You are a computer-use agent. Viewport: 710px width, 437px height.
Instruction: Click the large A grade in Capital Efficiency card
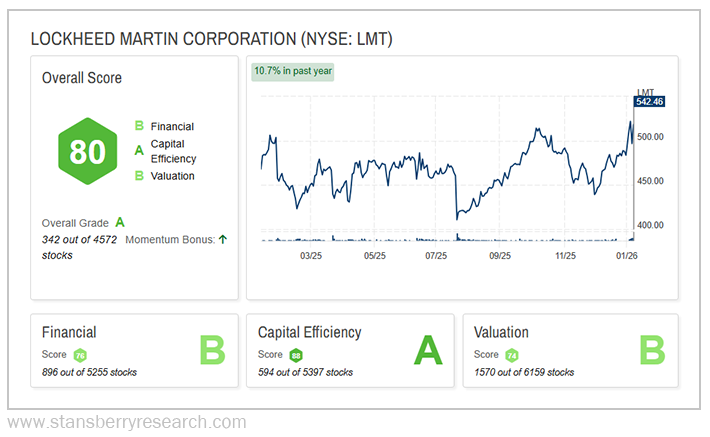click(x=428, y=352)
